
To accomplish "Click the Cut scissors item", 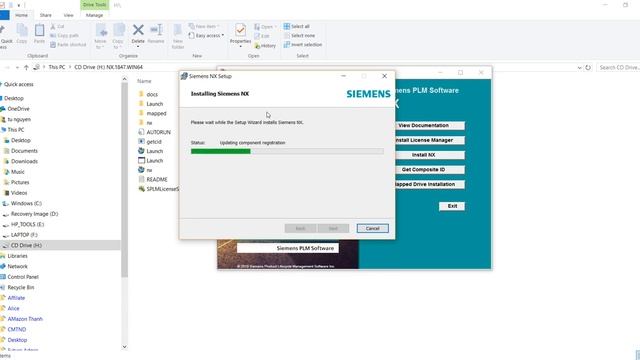I will click(57, 26).
